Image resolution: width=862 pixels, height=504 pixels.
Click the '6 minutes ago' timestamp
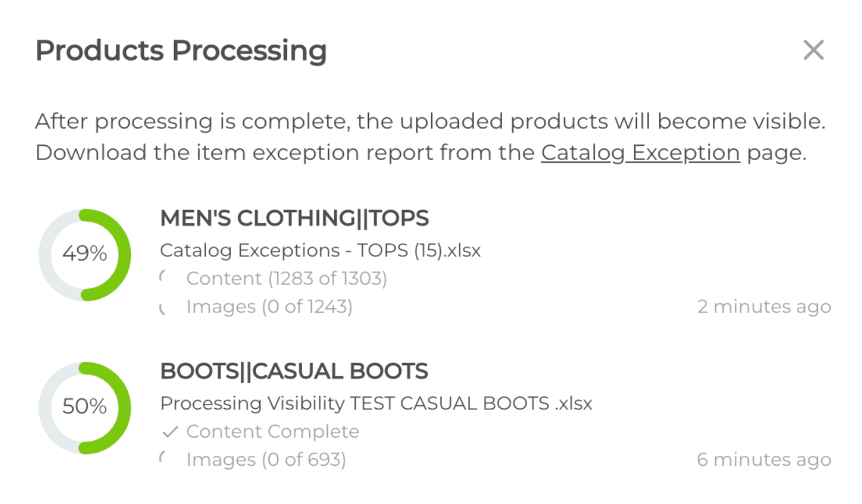[x=764, y=460]
